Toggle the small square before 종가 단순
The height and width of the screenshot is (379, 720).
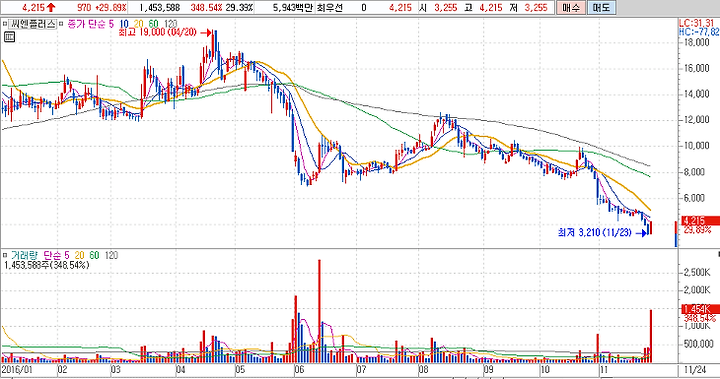(62, 24)
